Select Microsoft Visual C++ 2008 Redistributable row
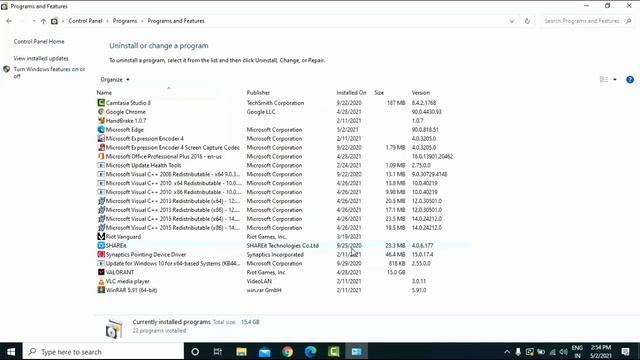Image resolution: width=640 pixels, height=360 pixels. click(x=284, y=174)
